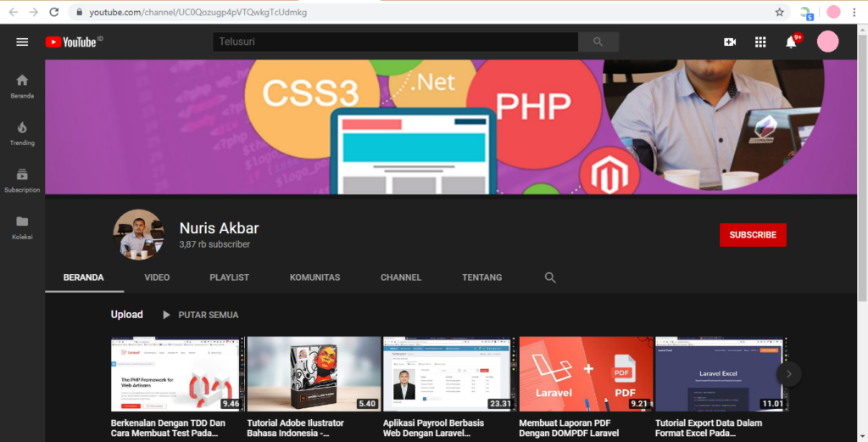This screenshot has height=442, width=868.
Task: Click browser back arrow
Action: click(x=14, y=12)
